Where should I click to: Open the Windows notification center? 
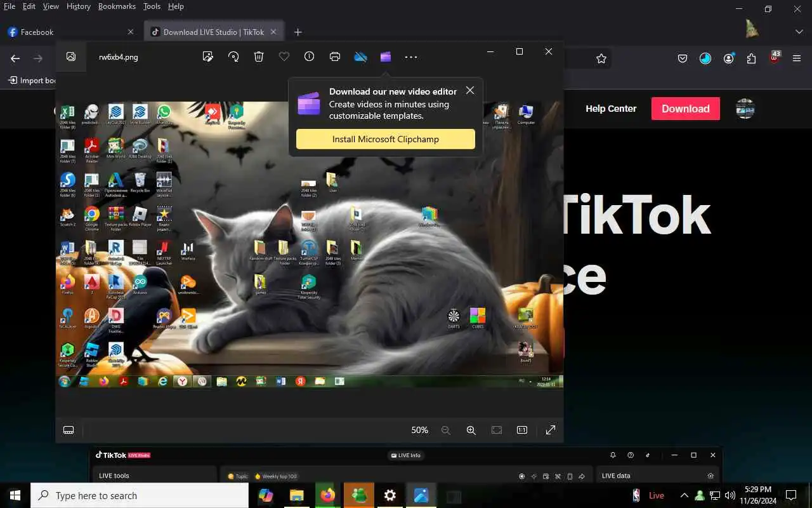coord(791,495)
